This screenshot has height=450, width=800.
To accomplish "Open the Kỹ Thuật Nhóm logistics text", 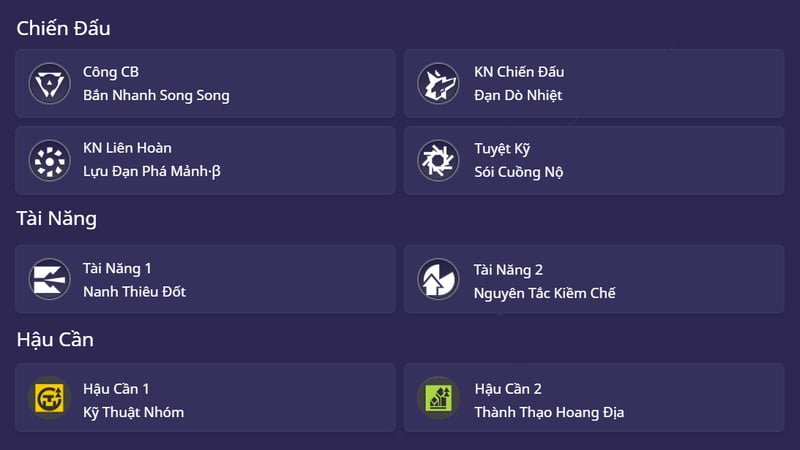I will (133, 412).
